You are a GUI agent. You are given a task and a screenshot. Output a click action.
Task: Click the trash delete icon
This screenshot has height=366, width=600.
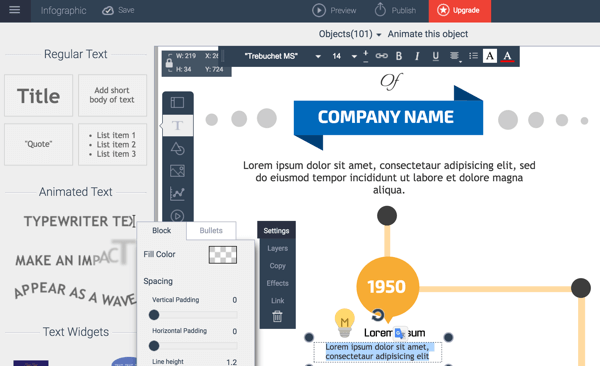(x=277, y=317)
